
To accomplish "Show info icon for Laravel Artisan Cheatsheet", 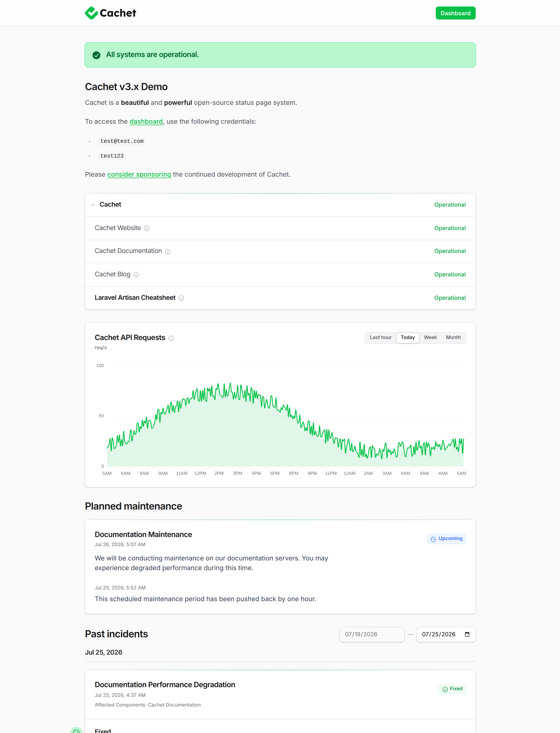I will click(x=181, y=298).
